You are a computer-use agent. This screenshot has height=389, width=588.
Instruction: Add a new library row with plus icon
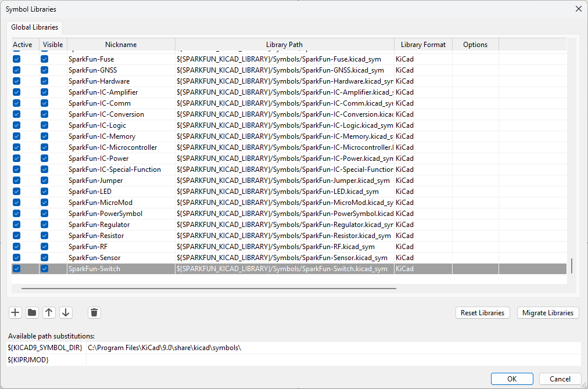click(15, 312)
